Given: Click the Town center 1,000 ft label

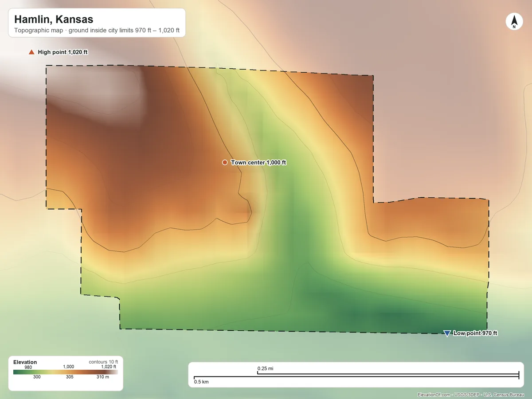Looking at the screenshot, I should click(258, 163).
